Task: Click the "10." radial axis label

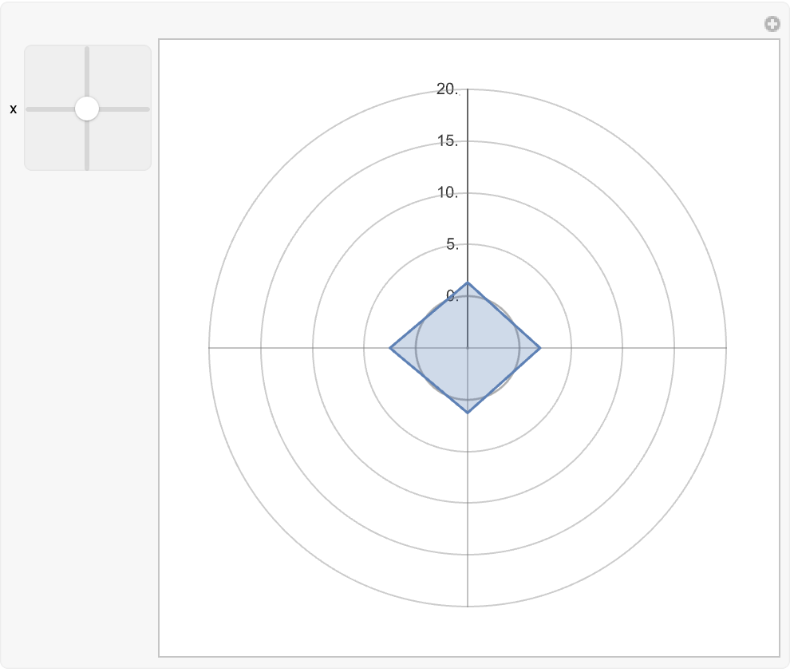Action: pos(448,193)
